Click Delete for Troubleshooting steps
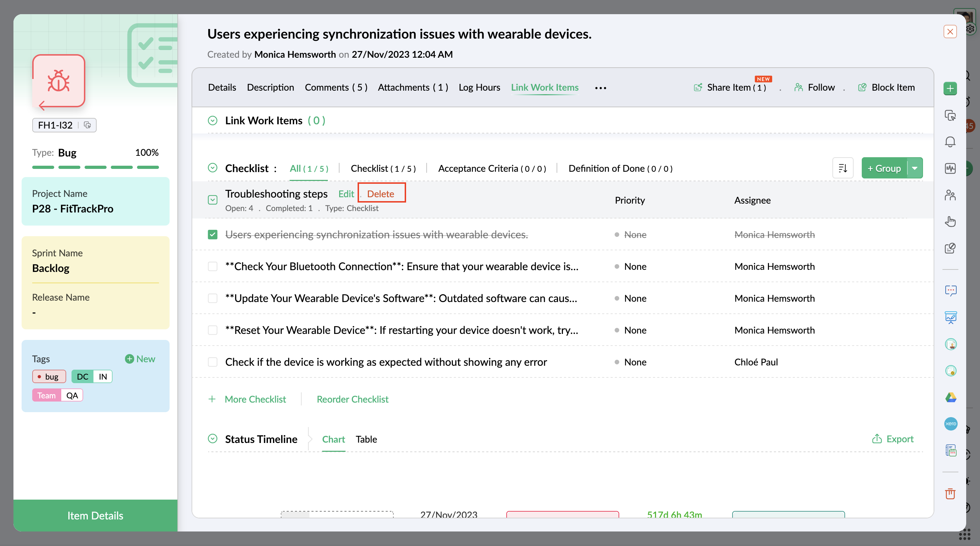 point(381,194)
